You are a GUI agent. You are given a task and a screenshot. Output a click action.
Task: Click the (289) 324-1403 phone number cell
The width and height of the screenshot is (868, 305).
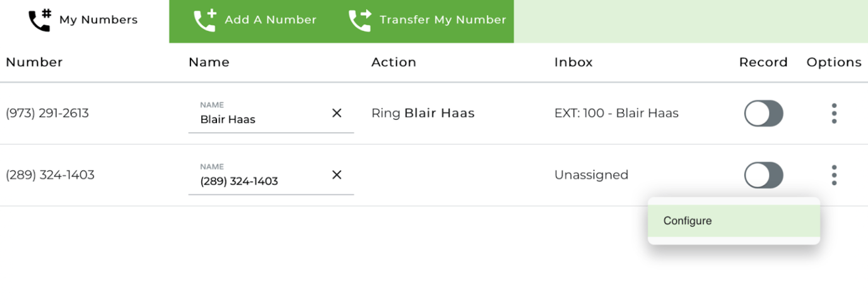(x=50, y=175)
